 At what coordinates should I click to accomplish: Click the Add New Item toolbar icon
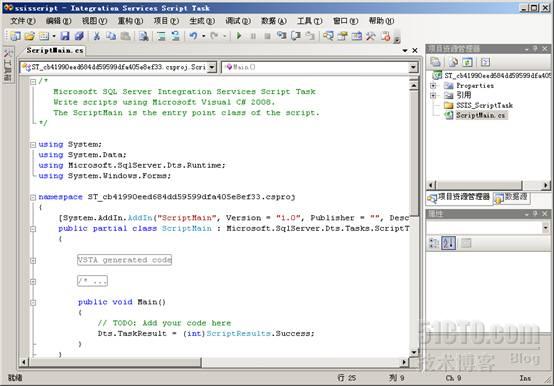[44, 36]
